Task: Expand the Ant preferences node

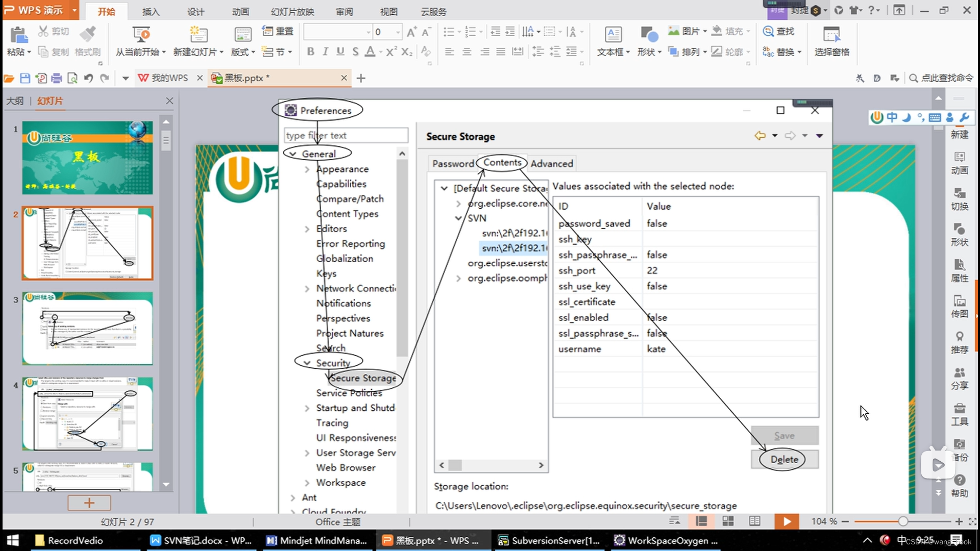Action: tap(292, 497)
